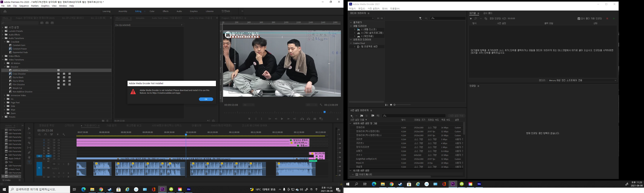Image resolution: width=644 pixels, height=193 pixels.
Task: Click the Program monitor playhead marker
Action: click(325, 112)
